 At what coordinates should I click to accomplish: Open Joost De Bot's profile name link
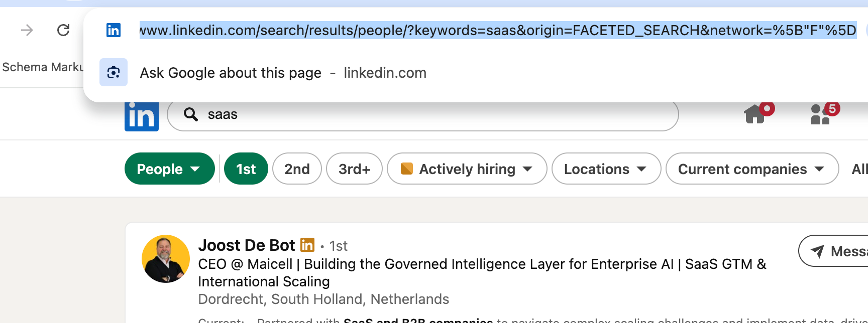pos(247,245)
